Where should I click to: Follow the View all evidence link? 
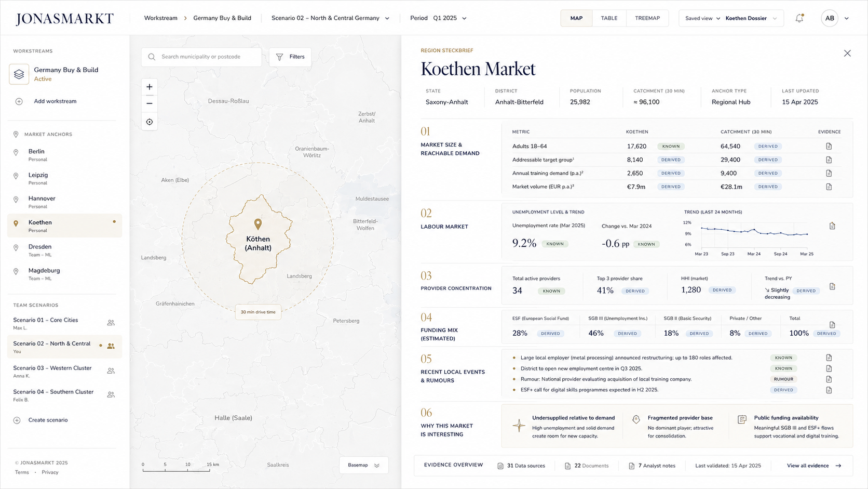[813, 466]
